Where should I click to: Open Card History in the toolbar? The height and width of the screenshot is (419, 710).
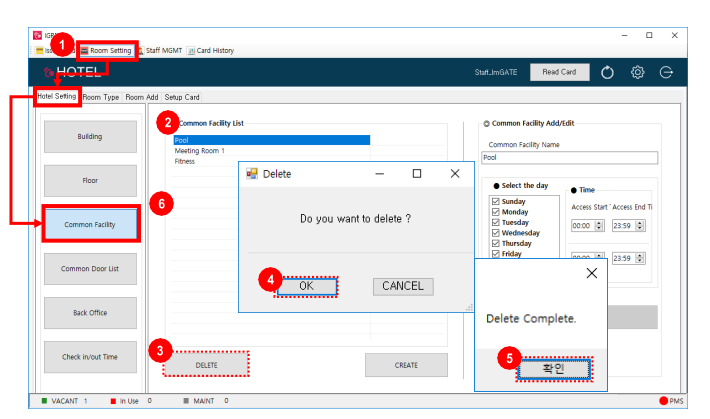(x=211, y=50)
